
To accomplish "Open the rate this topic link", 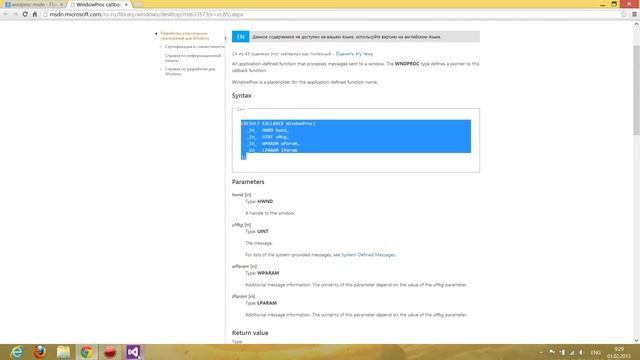I will [354, 54].
